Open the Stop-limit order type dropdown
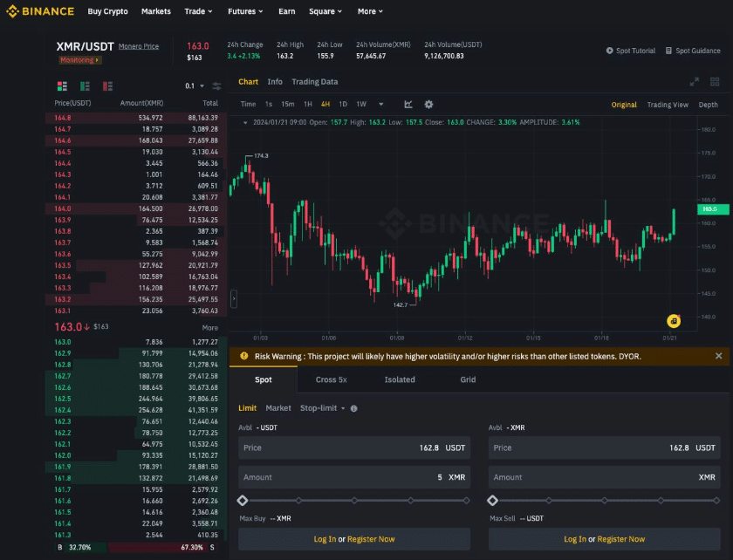The width and height of the screenshot is (733, 560). click(323, 408)
